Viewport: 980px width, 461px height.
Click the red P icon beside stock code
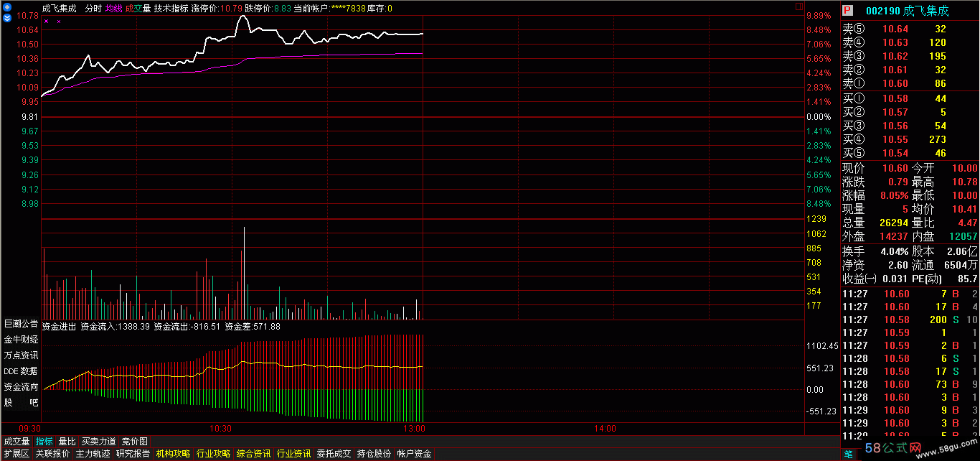click(848, 11)
